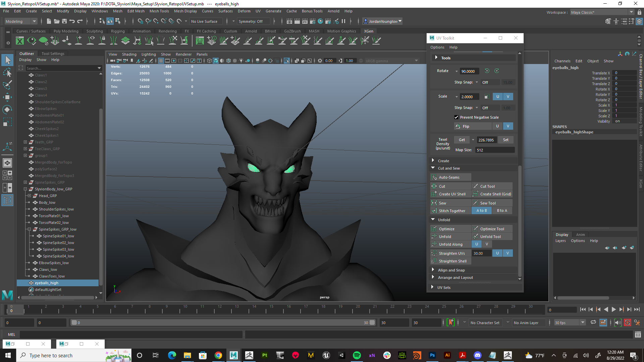Select eyeballs_high in the Outliner

click(x=46, y=283)
